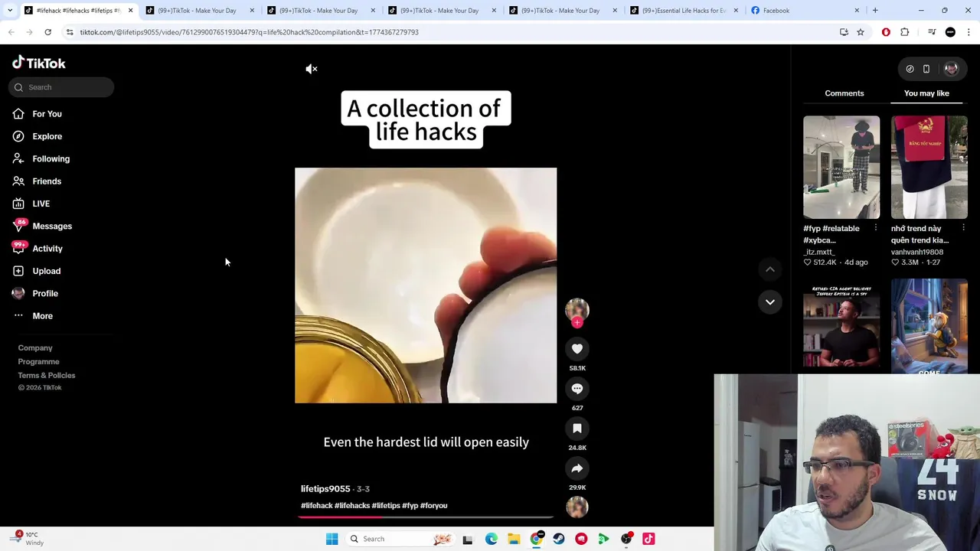Open OBS Studio from the taskbar
980x551 pixels.
pyautogui.click(x=626, y=539)
